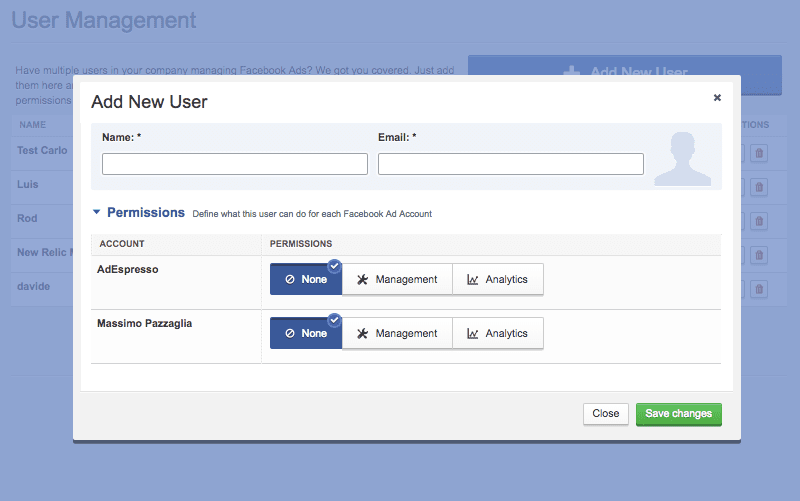Click the Test Carlo user name

pyautogui.click(x=42, y=150)
